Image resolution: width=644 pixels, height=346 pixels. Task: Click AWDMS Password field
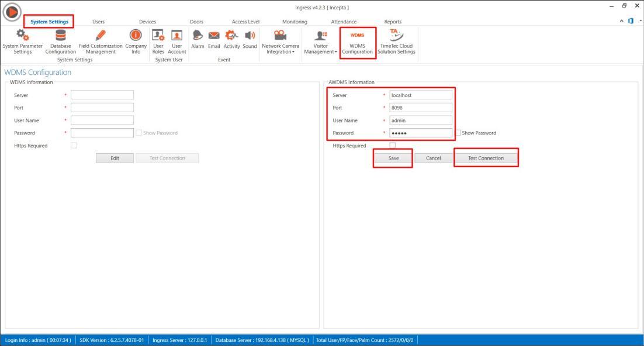(x=421, y=133)
